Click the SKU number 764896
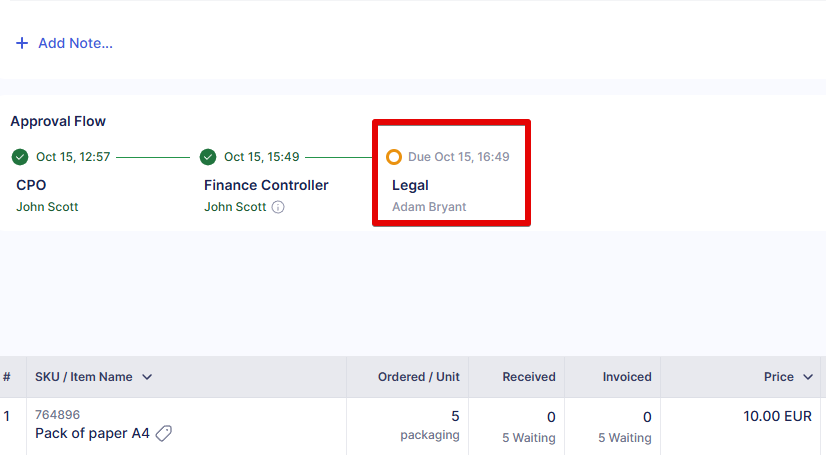This screenshot has height=455, width=826. 57,414
